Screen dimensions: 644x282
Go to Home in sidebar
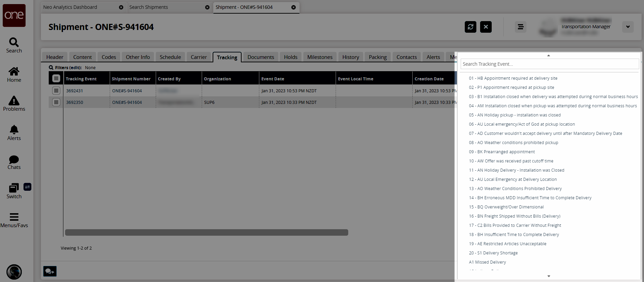click(14, 71)
